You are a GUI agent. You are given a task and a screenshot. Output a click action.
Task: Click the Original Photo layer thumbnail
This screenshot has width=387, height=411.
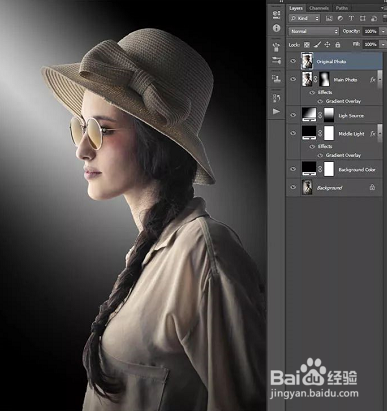307,61
